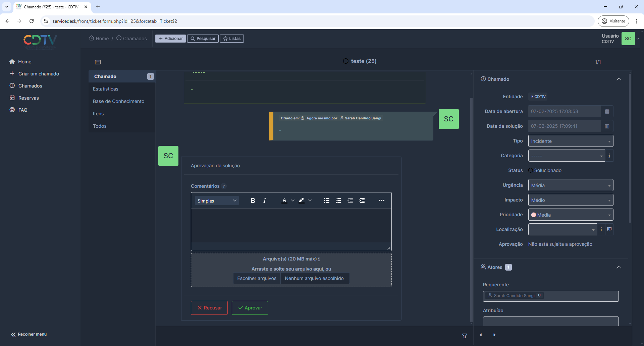Open the text color picker arrow
The width and height of the screenshot is (644, 346).
293,200
